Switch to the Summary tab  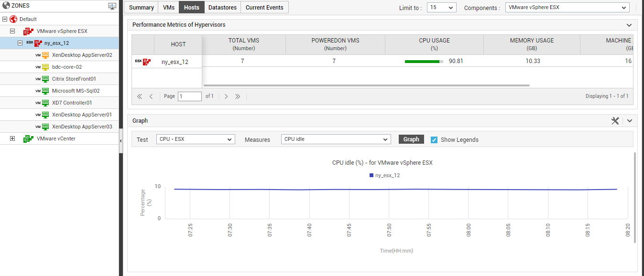coord(142,7)
